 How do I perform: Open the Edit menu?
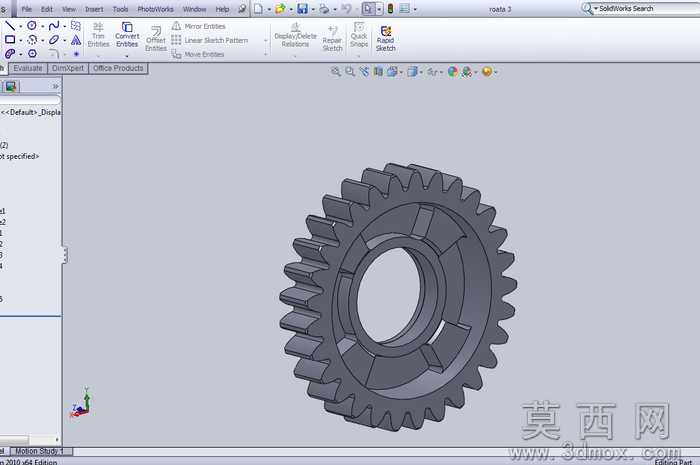tap(47, 9)
